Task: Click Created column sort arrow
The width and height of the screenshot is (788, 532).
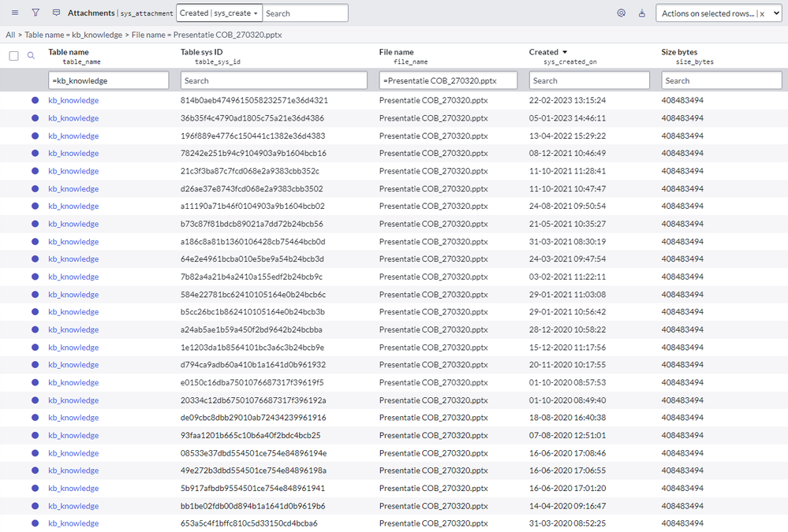Action: click(x=565, y=52)
